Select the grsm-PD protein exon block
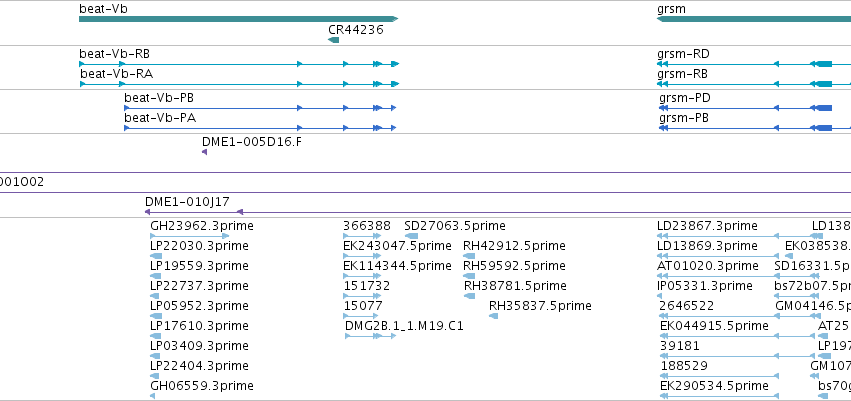Screen dimensions: 851x401 tap(824, 108)
